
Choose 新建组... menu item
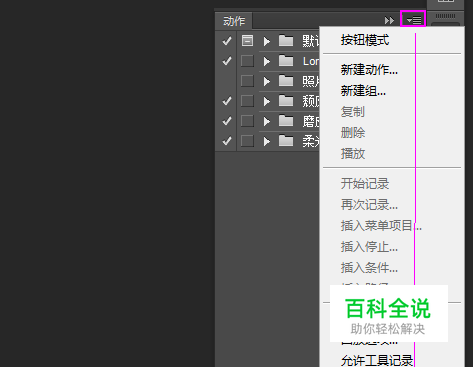[x=363, y=91]
